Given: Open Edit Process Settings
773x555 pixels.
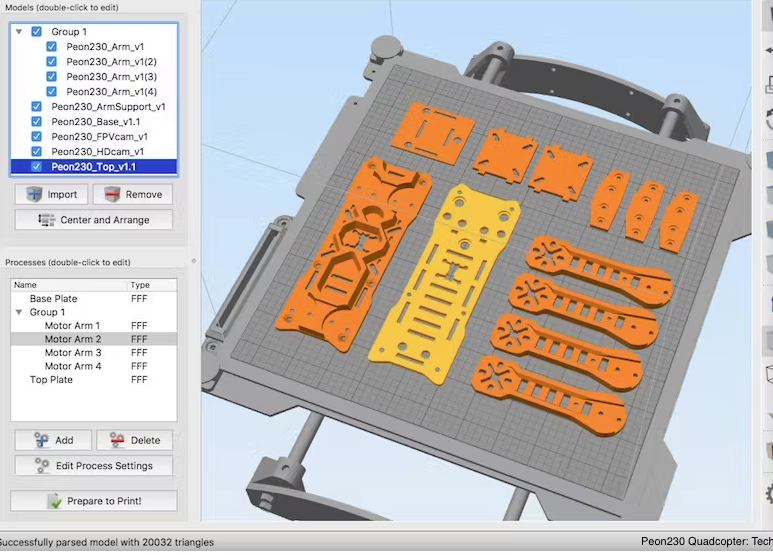Looking at the screenshot, I should pyautogui.click(x=94, y=466).
